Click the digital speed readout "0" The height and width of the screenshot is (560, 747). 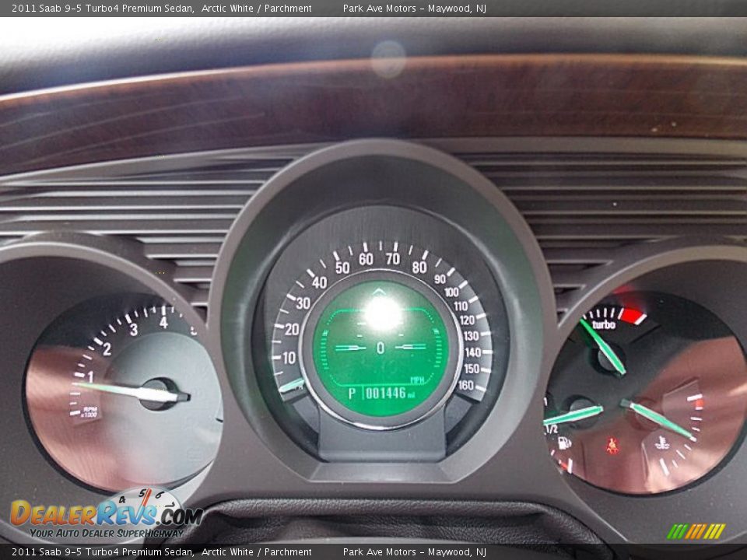(x=381, y=348)
